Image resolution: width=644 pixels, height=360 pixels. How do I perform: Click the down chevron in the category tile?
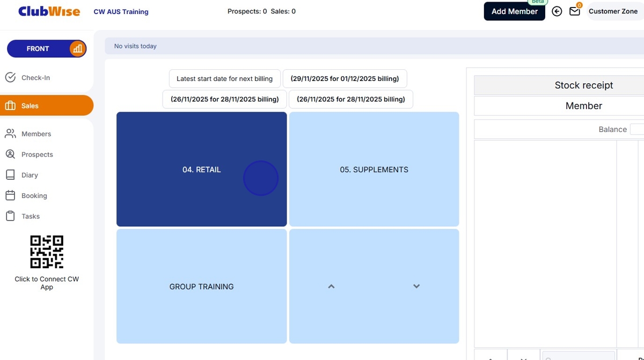click(x=416, y=286)
